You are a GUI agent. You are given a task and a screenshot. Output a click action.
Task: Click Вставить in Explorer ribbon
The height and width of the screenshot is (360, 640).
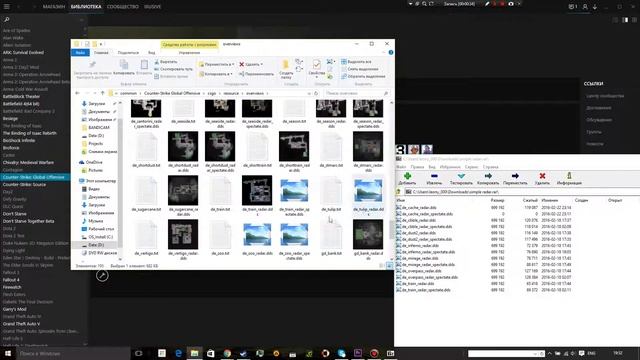144,67
